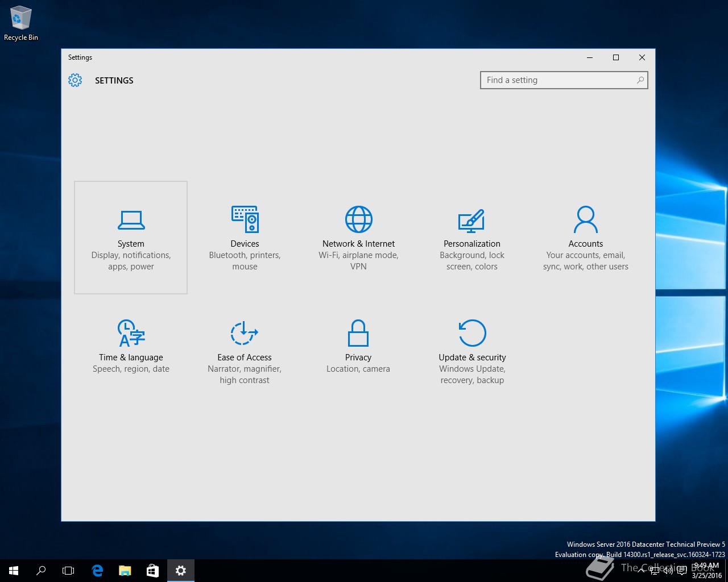
Task: Click the Settings gear taskbar button
Action: [181, 571]
